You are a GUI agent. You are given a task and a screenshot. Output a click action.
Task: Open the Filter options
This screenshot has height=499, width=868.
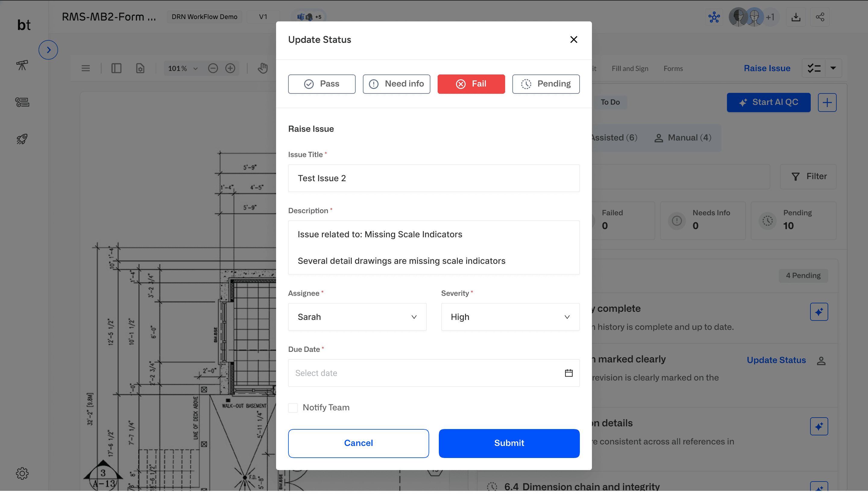tap(808, 176)
